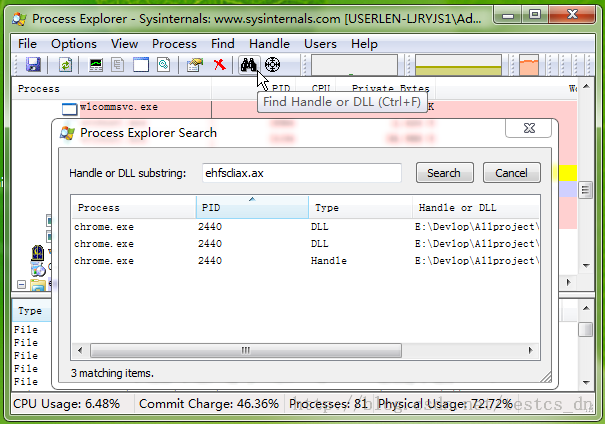This screenshot has height=424, width=605.
Task: Toggle the process tree view icon
Action: pos(118,64)
